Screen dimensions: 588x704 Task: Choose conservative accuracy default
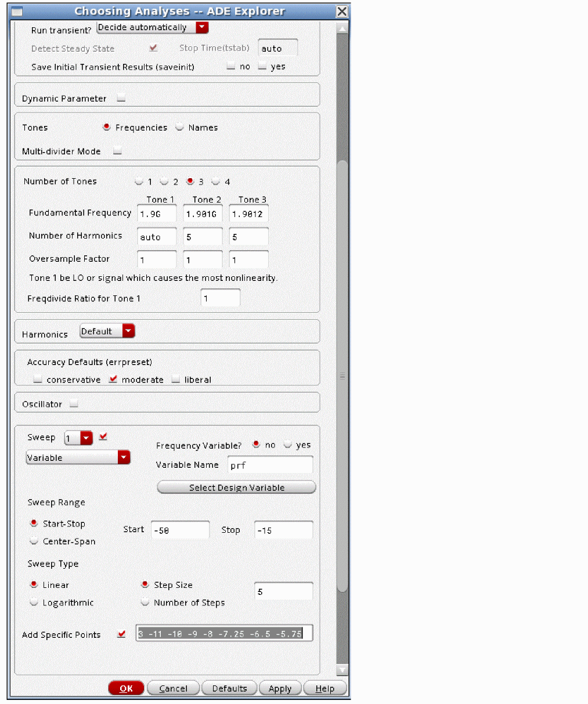tap(38, 380)
